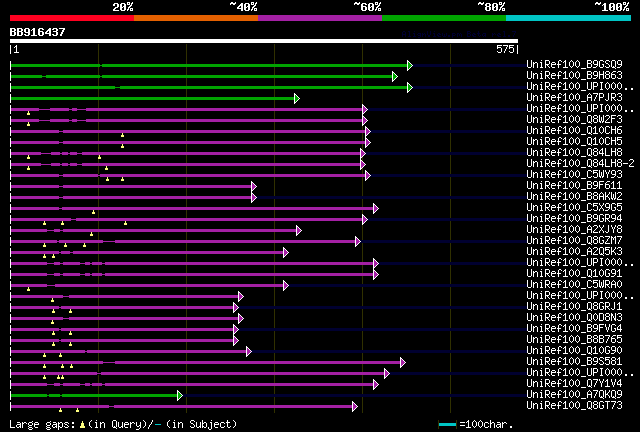Select the UniRef100_Q84LH8-2 label

coord(580,163)
